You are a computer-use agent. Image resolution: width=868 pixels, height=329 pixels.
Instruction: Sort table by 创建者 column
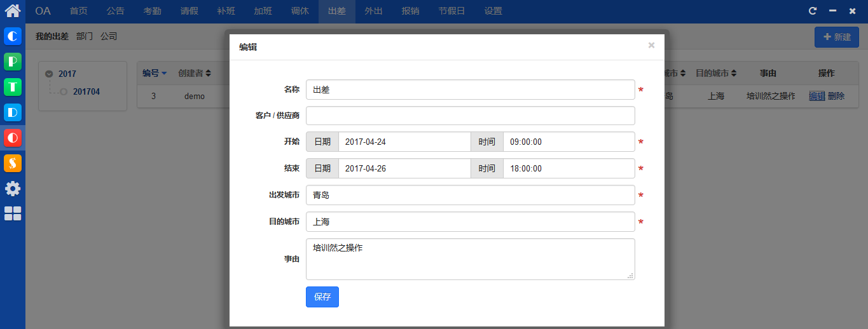pyautogui.click(x=195, y=74)
